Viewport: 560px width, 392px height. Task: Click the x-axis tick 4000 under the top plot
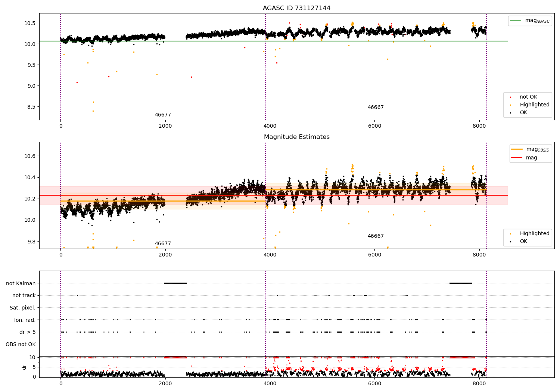(270, 126)
